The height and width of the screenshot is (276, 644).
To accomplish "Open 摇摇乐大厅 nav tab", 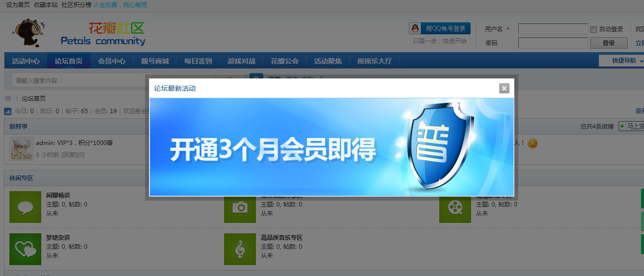I will pos(375,61).
